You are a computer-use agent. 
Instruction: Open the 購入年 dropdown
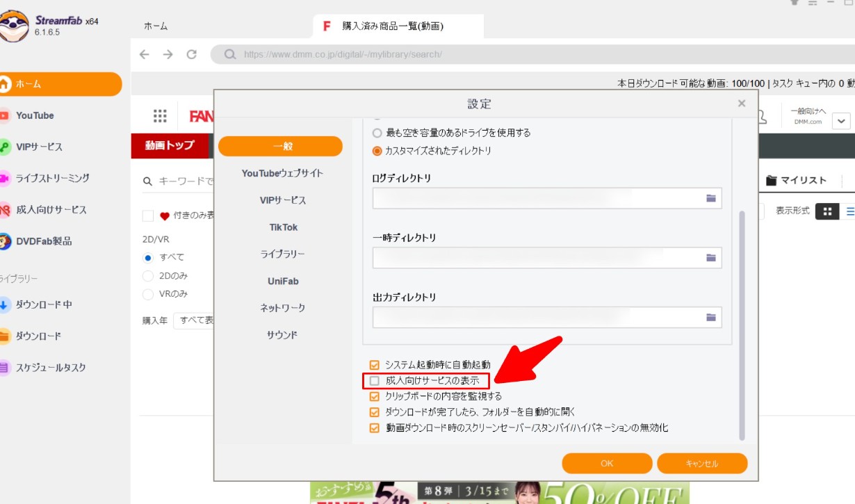coord(194,320)
